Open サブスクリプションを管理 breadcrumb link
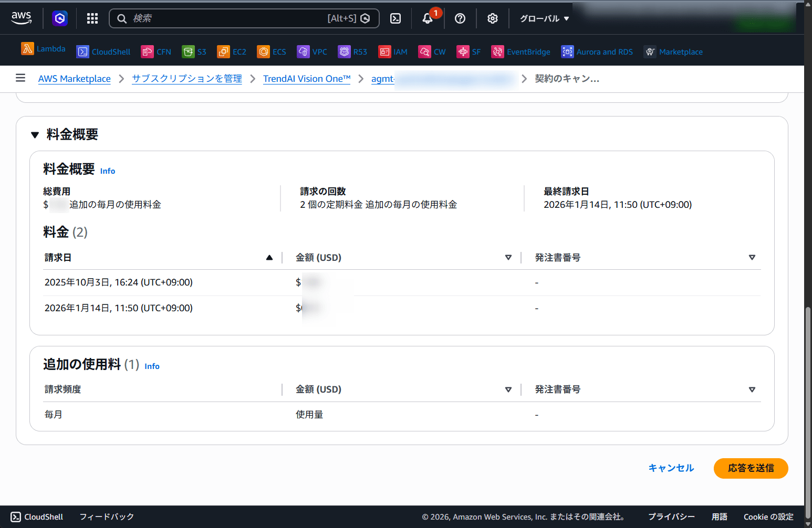 click(187, 79)
